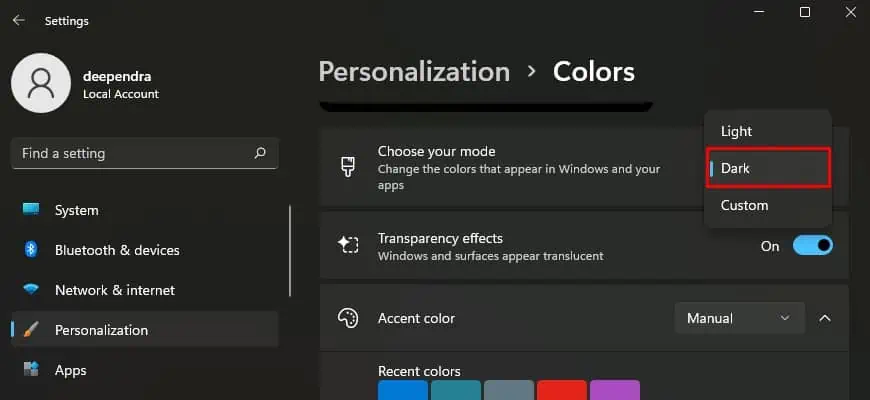Select Custom mode from the dropdown list
This screenshot has width=870, height=400.
pyautogui.click(x=768, y=205)
